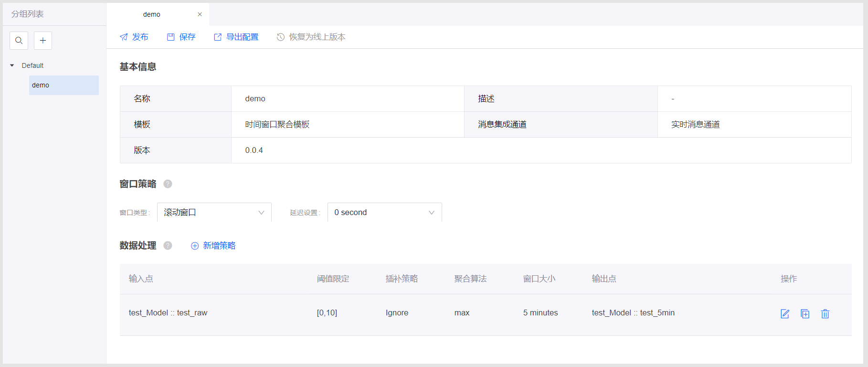Viewport: 868px width, 367px height.
Task: Click the edit icon for test_raw row
Action: click(x=785, y=313)
